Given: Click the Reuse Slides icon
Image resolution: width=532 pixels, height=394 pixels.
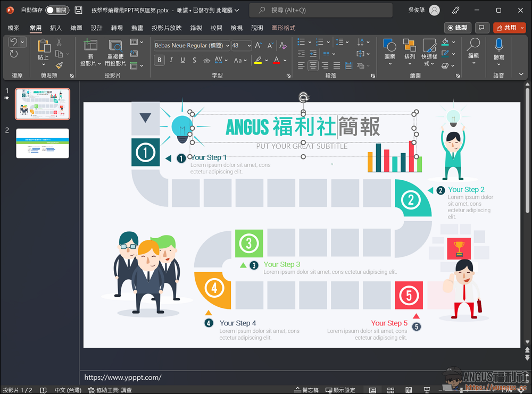Looking at the screenshot, I should [x=115, y=45].
